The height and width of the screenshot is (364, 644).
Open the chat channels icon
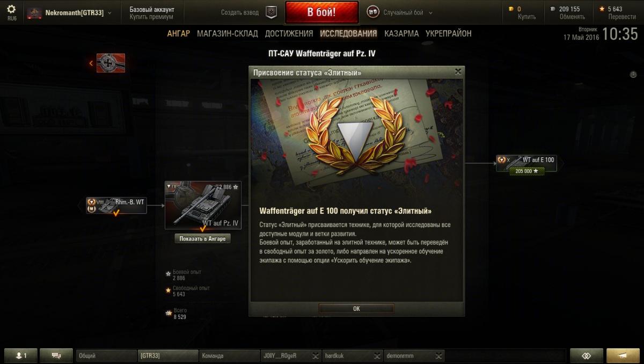[x=55, y=355]
